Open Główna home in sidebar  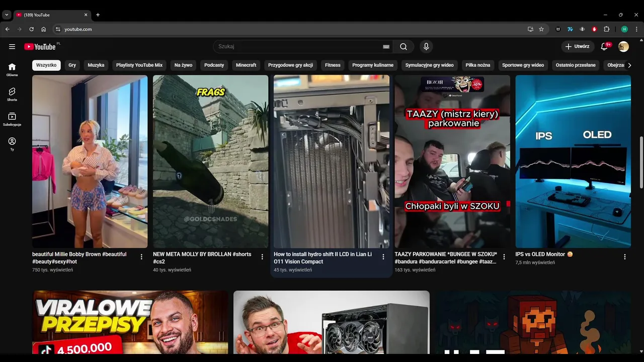click(12, 69)
